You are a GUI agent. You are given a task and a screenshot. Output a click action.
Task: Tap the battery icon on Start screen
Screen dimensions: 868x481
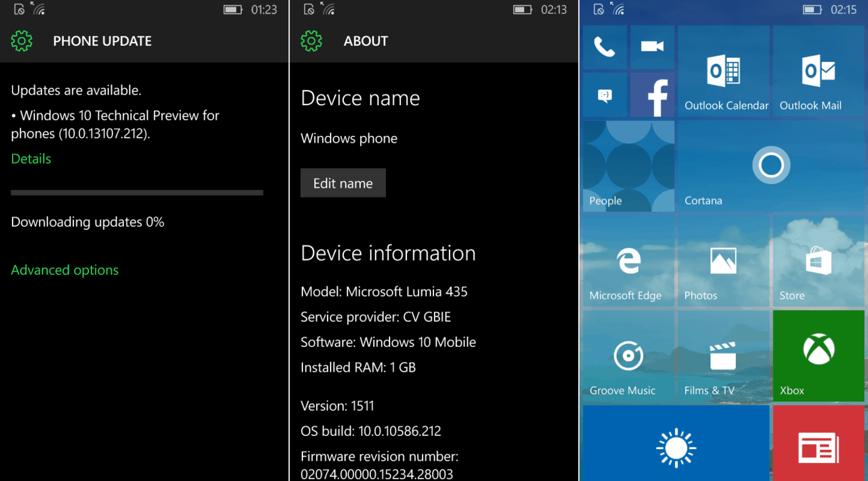tap(812, 9)
